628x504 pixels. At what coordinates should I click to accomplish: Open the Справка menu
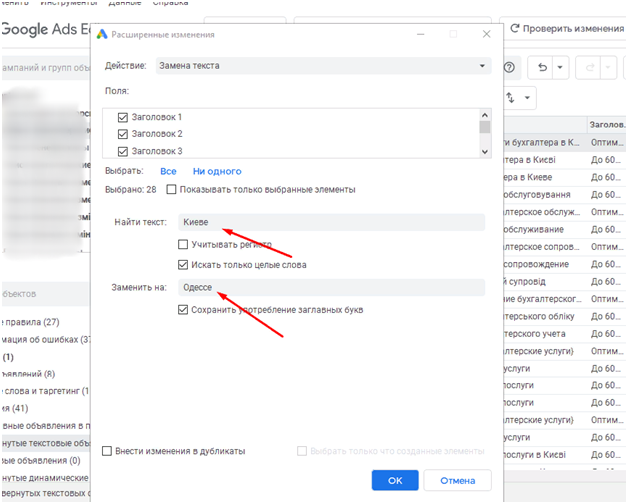[171, 3]
